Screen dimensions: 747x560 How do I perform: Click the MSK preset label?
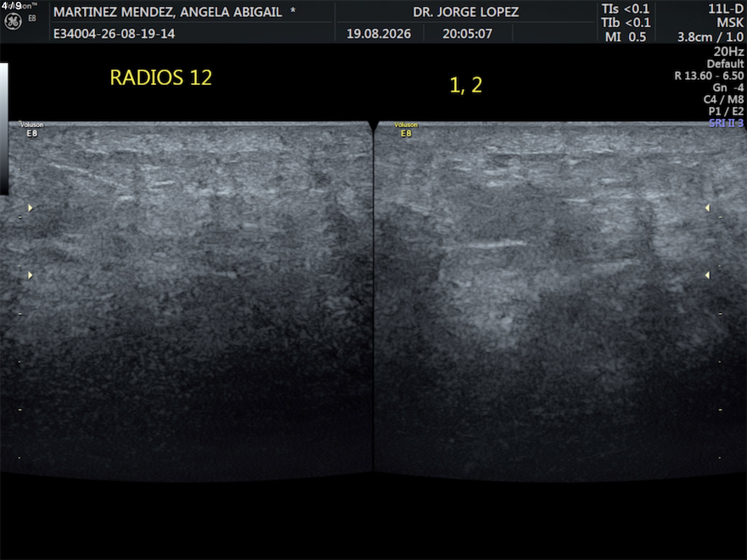[x=730, y=23]
